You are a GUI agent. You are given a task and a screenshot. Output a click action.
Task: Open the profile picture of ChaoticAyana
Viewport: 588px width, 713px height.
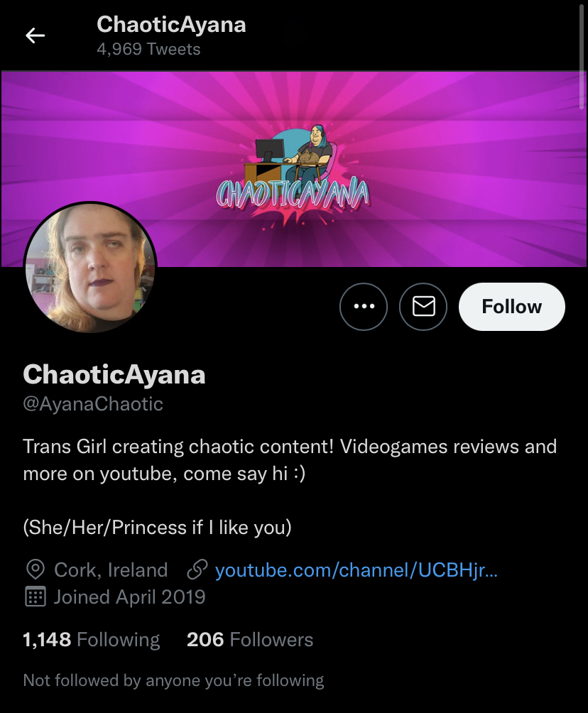pos(90,268)
